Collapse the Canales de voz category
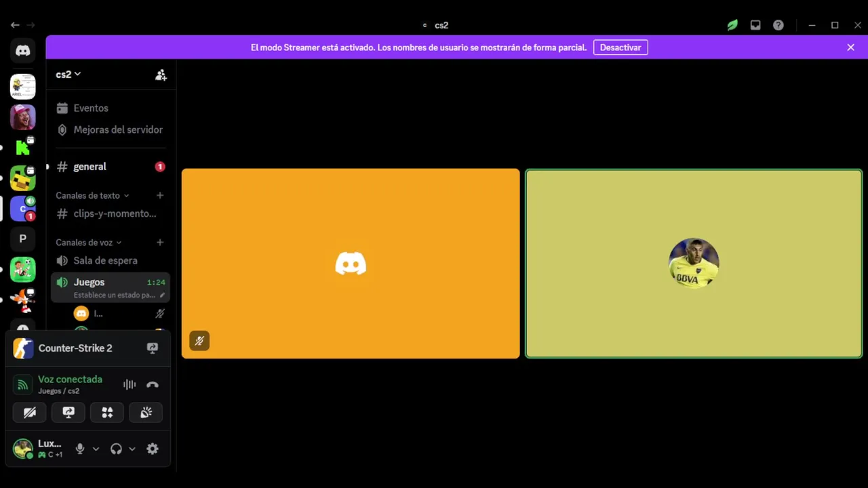 pyautogui.click(x=89, y=242)
